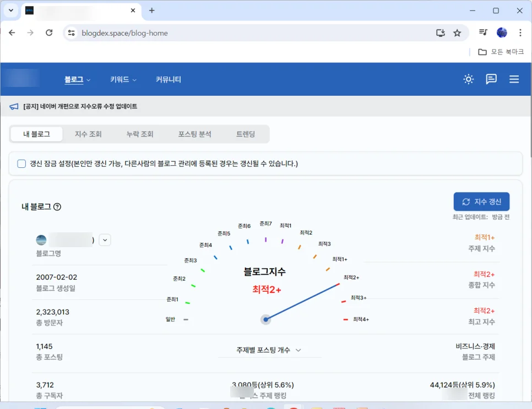Screen dimensions: 532x409
Task: Close the current browser tab
Action: [x=133, y=10]
